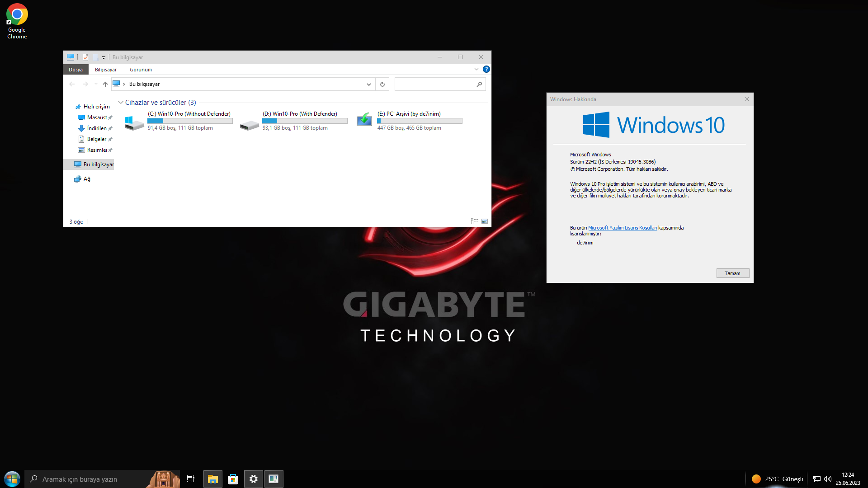Go back in Explorer navigation

72,84
